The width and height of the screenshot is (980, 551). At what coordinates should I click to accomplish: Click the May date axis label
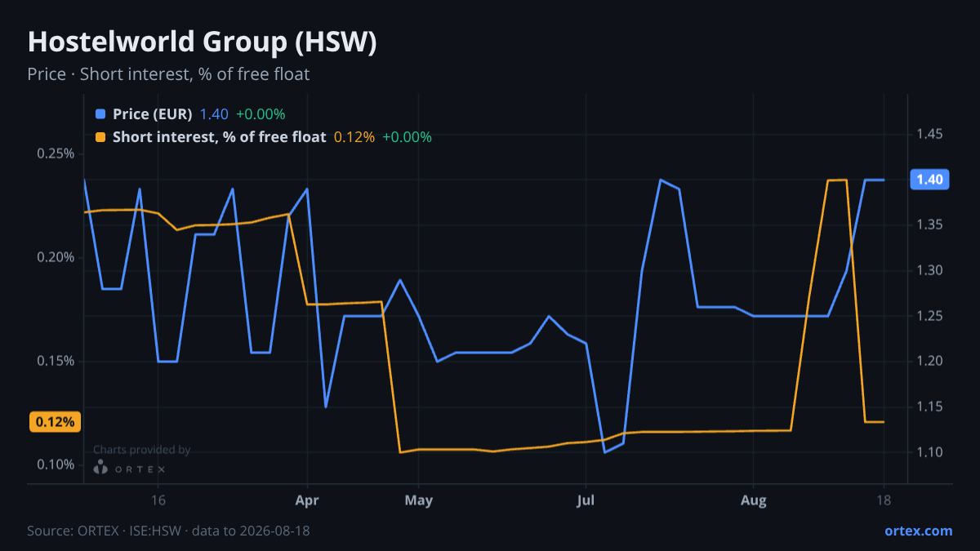point(418,500)
